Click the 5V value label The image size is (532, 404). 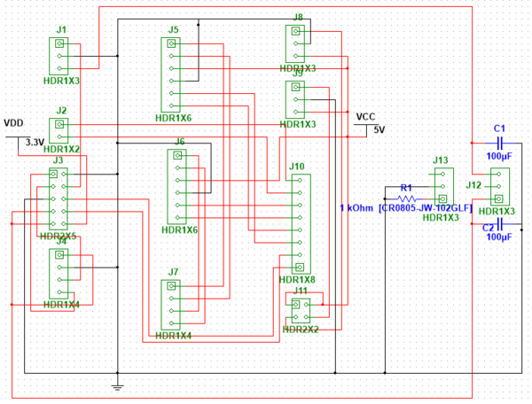coord(379,129)
